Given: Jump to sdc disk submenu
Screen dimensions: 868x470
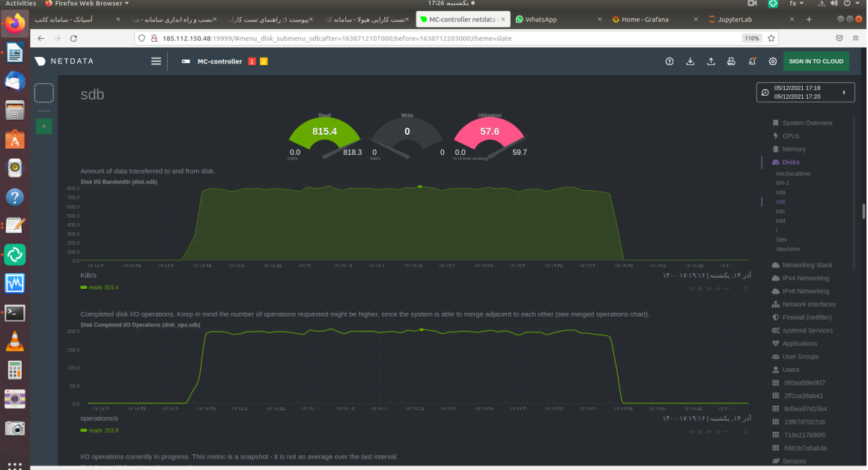Looking at the screenshot, I should click(x=780, y=211).
